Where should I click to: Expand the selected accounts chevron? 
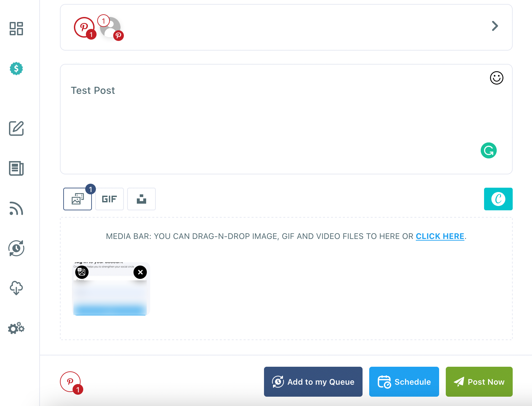coord(495,26)
